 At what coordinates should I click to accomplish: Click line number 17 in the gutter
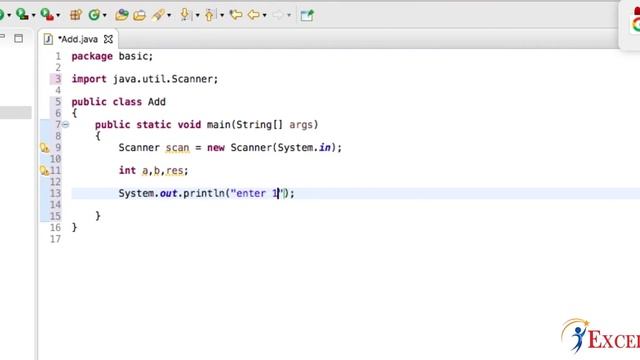pos(56,239)
